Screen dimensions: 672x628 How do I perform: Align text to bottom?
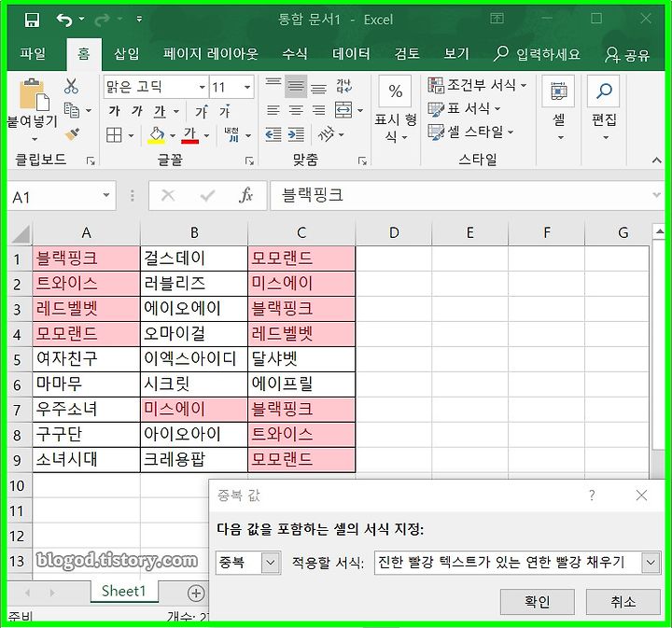(x=318, y=87)
